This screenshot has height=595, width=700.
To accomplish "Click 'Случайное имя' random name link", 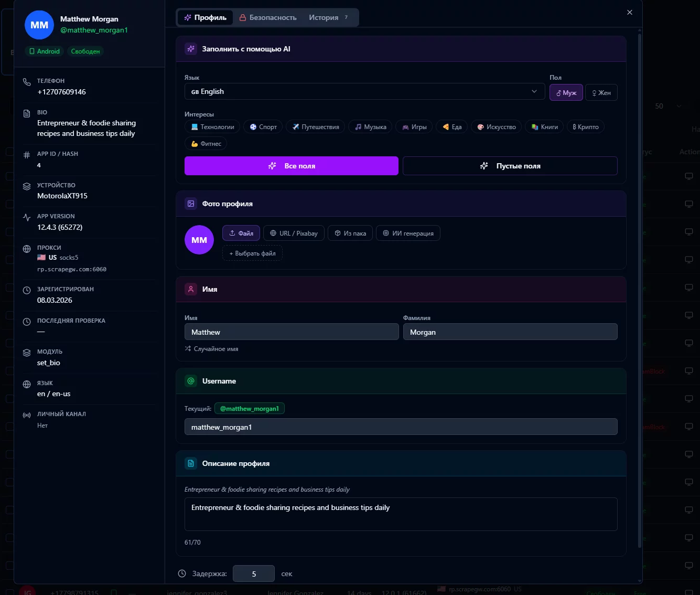I will [212, 349].
